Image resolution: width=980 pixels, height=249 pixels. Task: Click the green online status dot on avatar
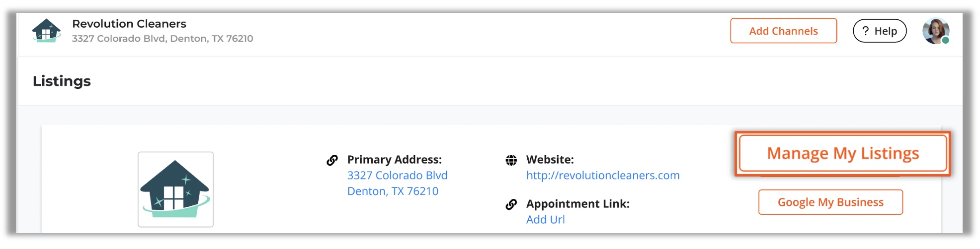point(945,40)
